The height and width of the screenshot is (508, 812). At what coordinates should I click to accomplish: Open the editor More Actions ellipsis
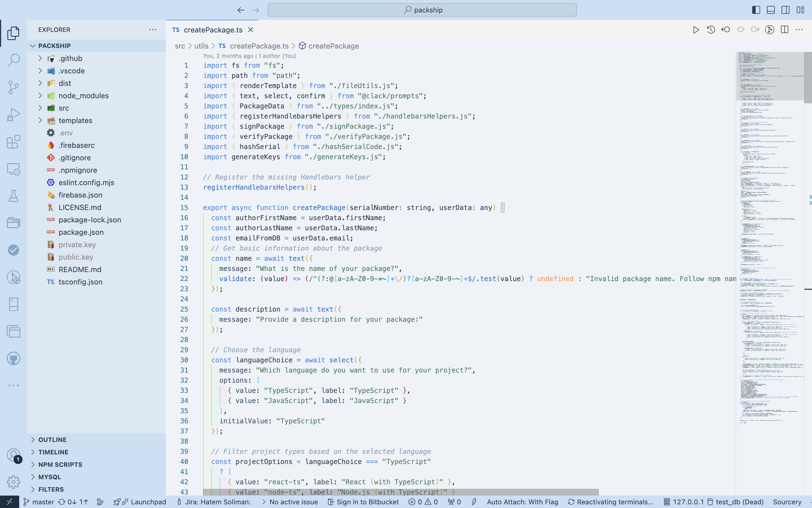[x=799, y=30]
